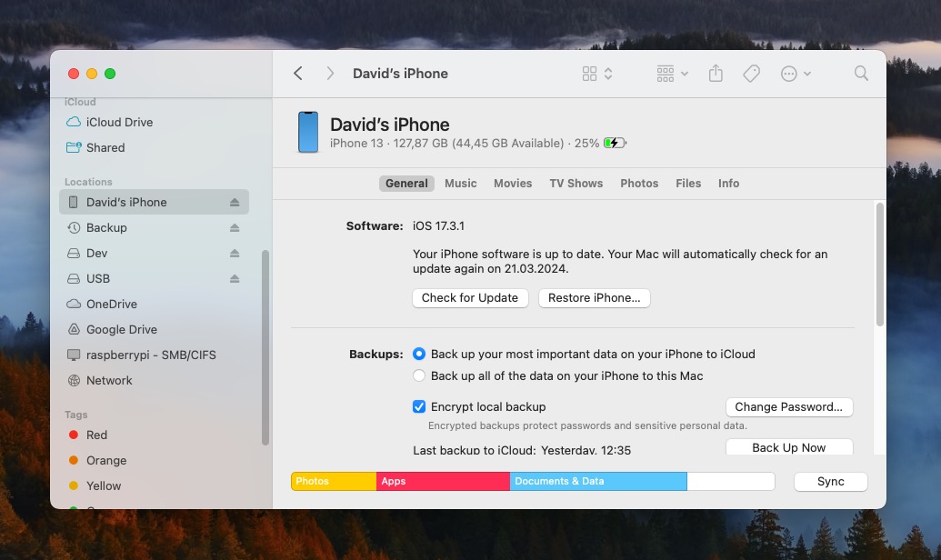Open the group-by options dropdown

point(672,74)
